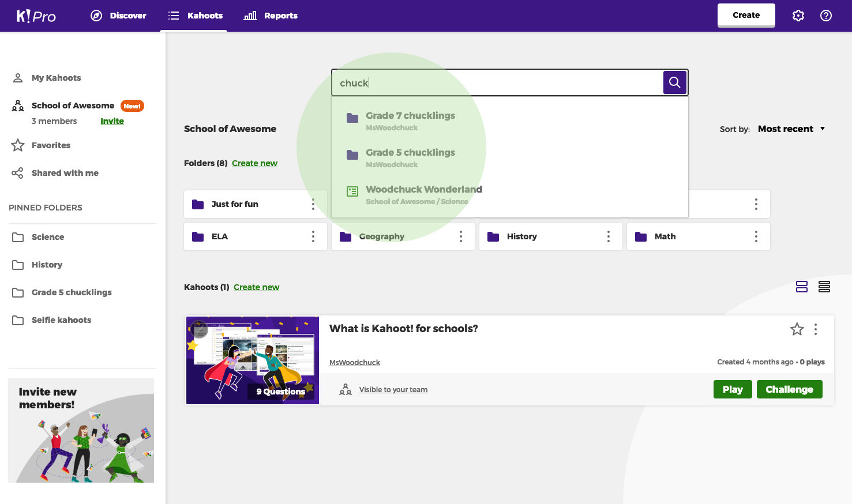Open Favorites from the sidebar
Viewport: 852px width, 504px height.
pyautogui.click(x=51, y=145)
